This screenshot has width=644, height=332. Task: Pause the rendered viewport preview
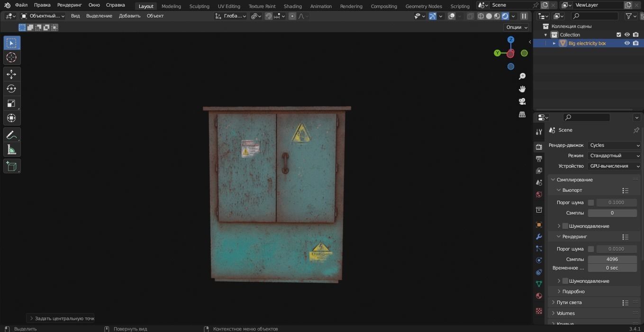(524, 16)
